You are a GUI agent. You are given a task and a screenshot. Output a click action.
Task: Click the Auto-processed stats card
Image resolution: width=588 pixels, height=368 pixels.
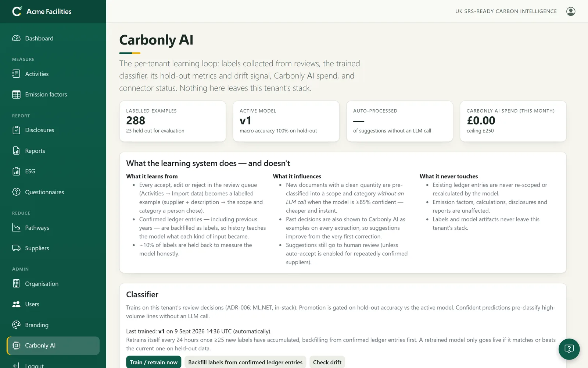click(x=400, y=121)
